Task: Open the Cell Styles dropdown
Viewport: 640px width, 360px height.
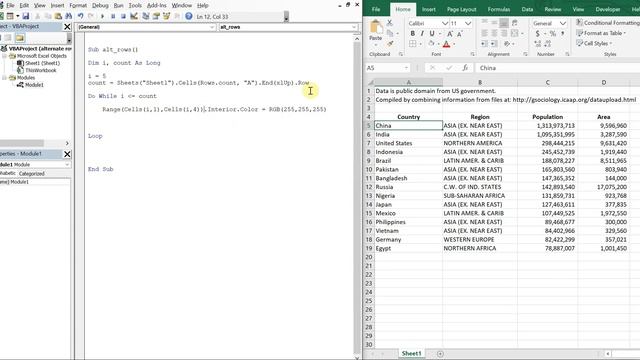Action: pos(594,43)
